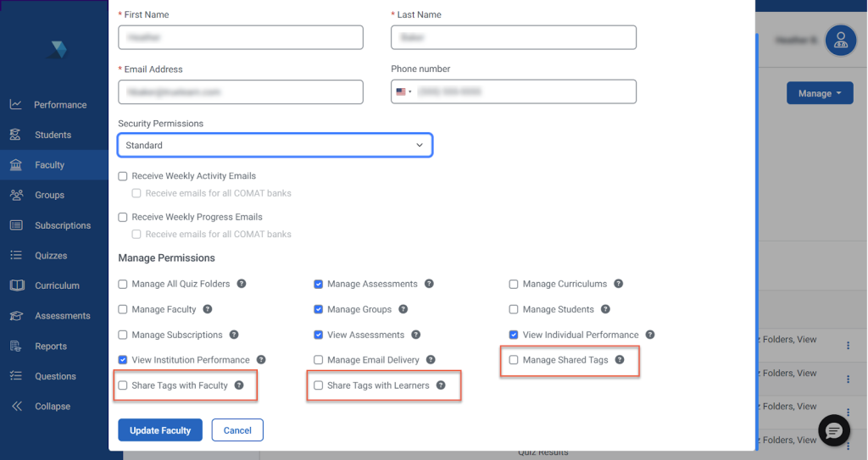The width and height of the screenshot is (868, 460).
Task: Click the Reports sidebar icon
Action: [16, 346]
